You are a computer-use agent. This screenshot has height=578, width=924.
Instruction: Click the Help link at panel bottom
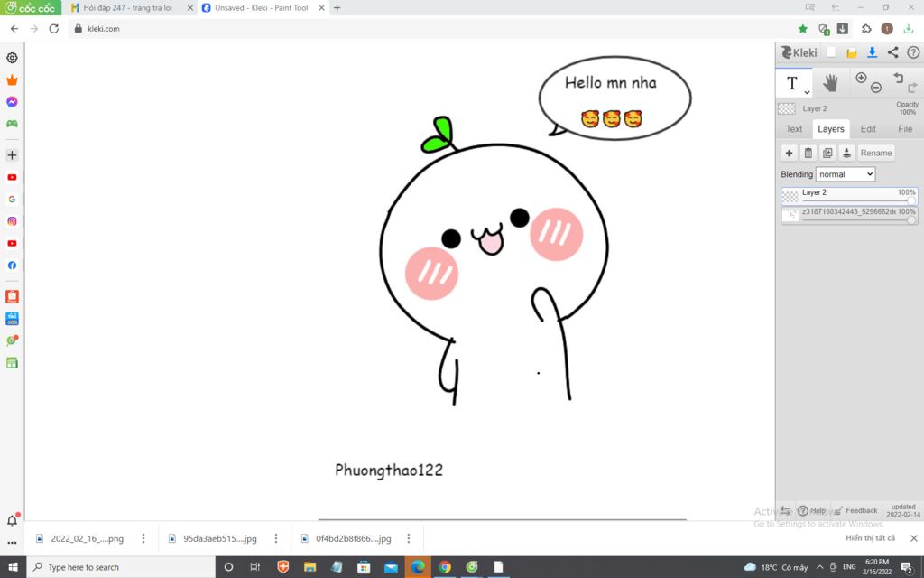coord(812,511)
